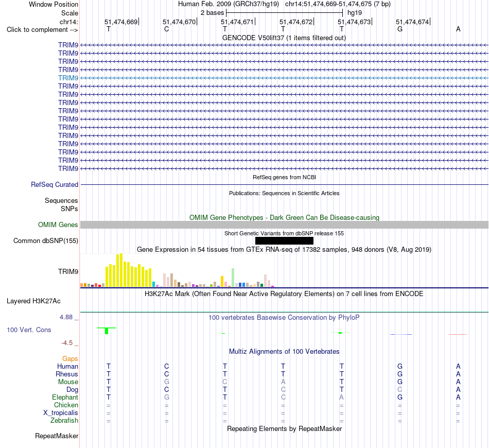Image resolution: width=489 pixels, height=448 pixels.
Task: Click the Window Position label
Action: click(x=54, y=4)
